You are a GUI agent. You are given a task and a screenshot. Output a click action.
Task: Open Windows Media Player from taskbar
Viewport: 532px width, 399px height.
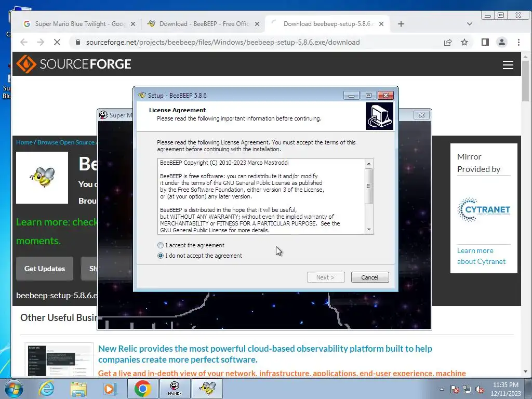click(109, 389)
